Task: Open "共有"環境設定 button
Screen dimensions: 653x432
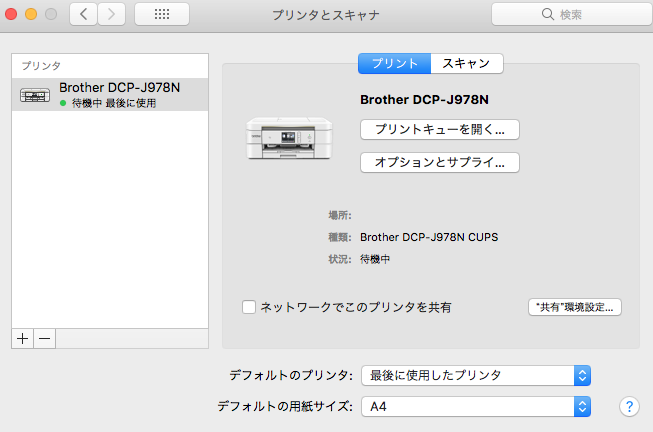Action: tap(575, 307)
